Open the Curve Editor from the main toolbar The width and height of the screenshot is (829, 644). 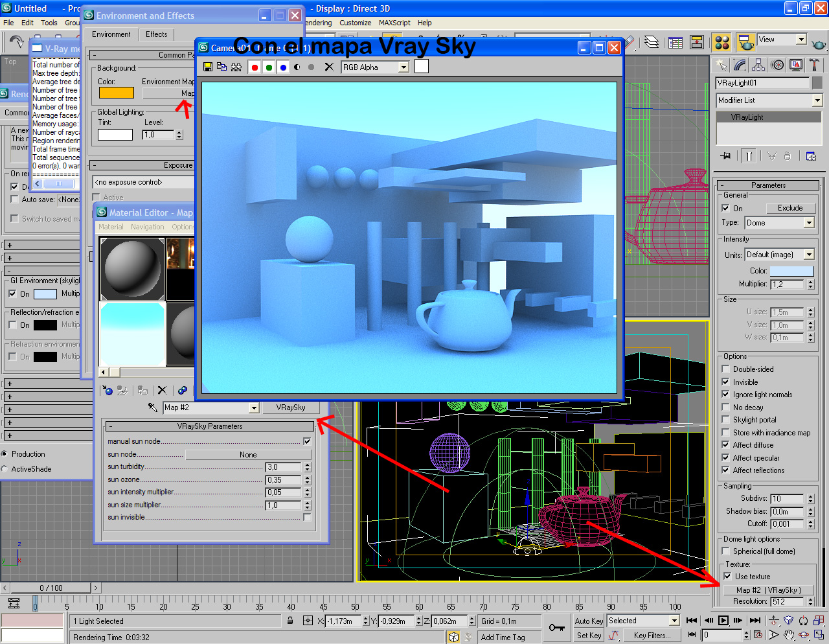(675, 41)
